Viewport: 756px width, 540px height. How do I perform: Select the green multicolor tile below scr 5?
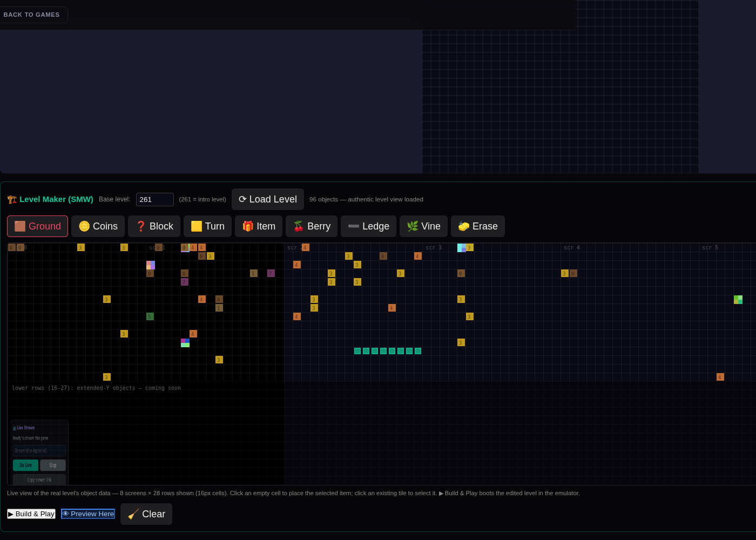(x=738, y=300)
